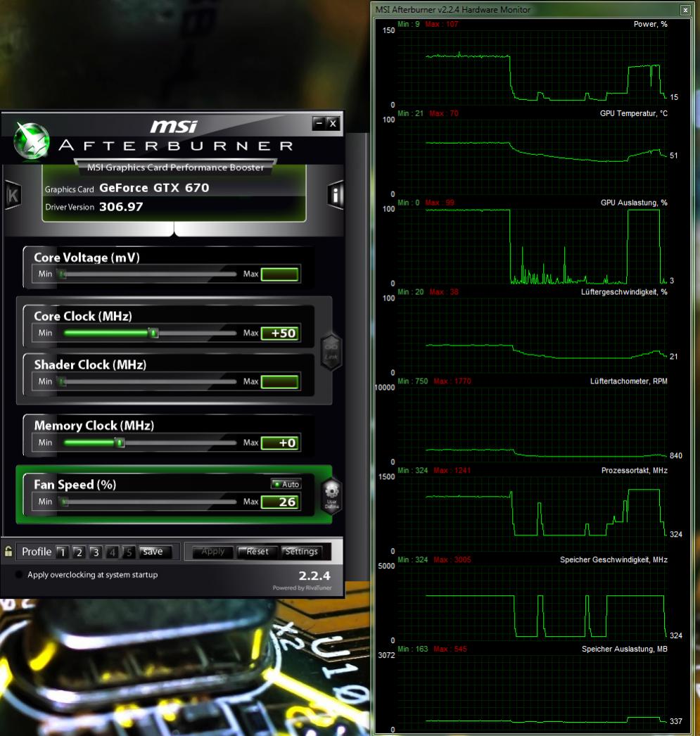Viewport: 700px width, 736px height.
Task: Enable Apply overclocking at system startup
Action: coord(19,575)
